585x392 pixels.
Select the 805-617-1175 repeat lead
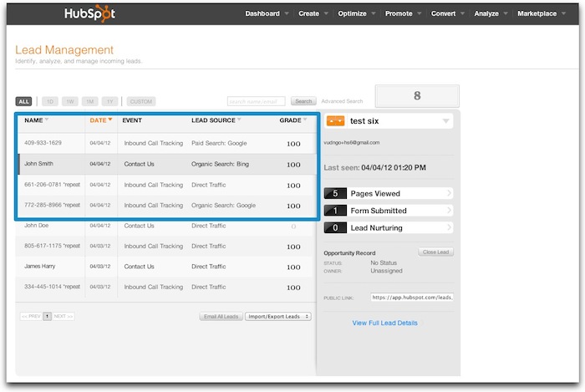click(164, 247)
